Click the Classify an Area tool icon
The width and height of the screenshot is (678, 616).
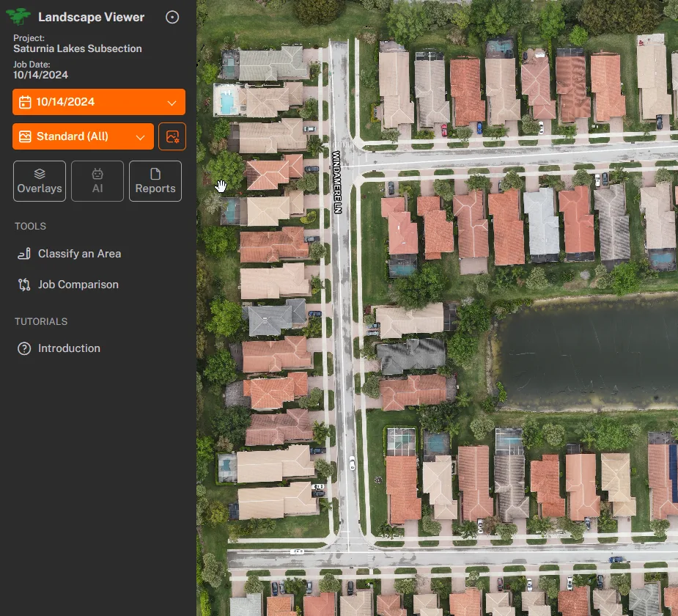click(24, 254)
